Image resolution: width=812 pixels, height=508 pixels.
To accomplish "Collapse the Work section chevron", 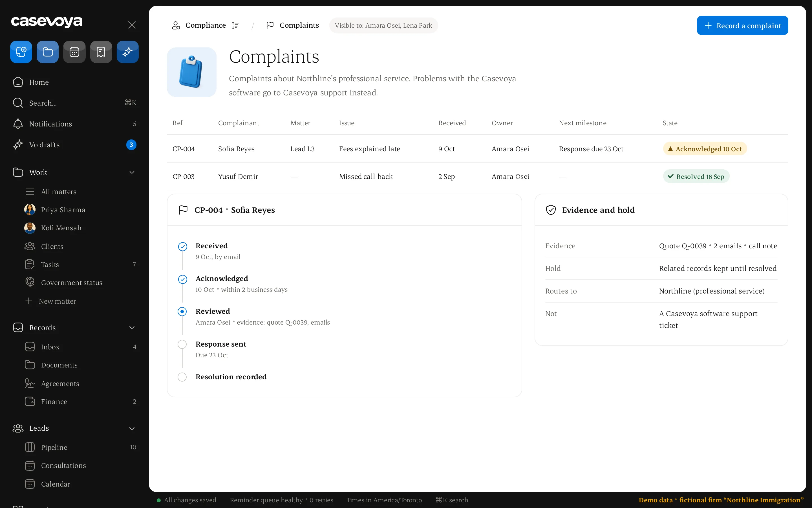I will pos(132,172).
